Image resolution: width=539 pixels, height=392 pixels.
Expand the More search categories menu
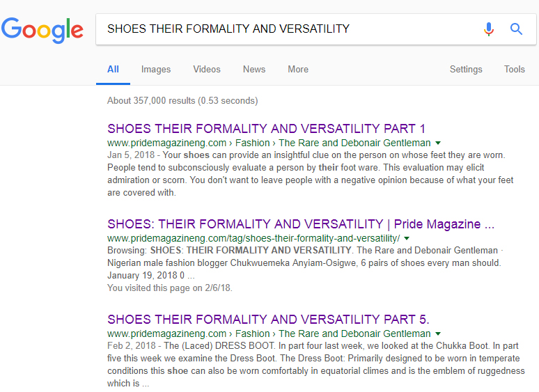point(298,69)
